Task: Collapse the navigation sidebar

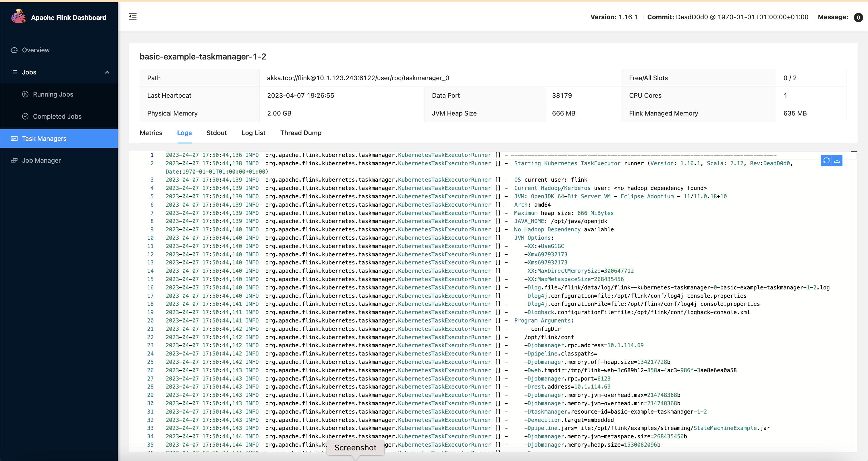Action: 133,16
